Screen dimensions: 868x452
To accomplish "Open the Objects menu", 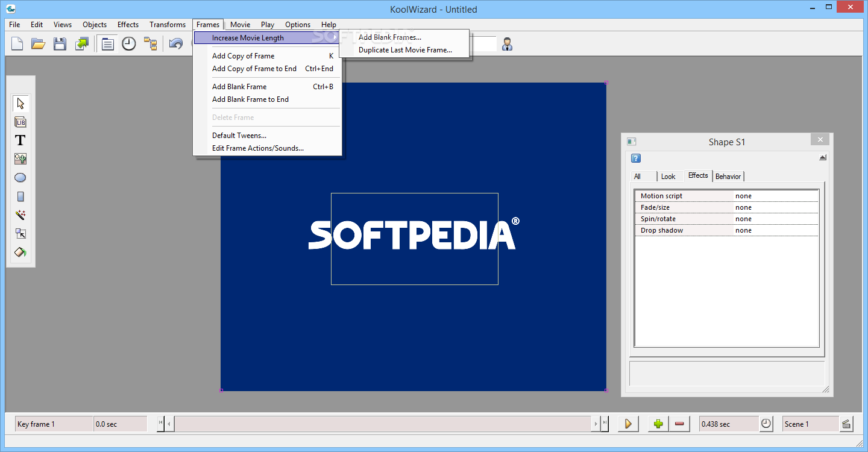I will [95, 25].
